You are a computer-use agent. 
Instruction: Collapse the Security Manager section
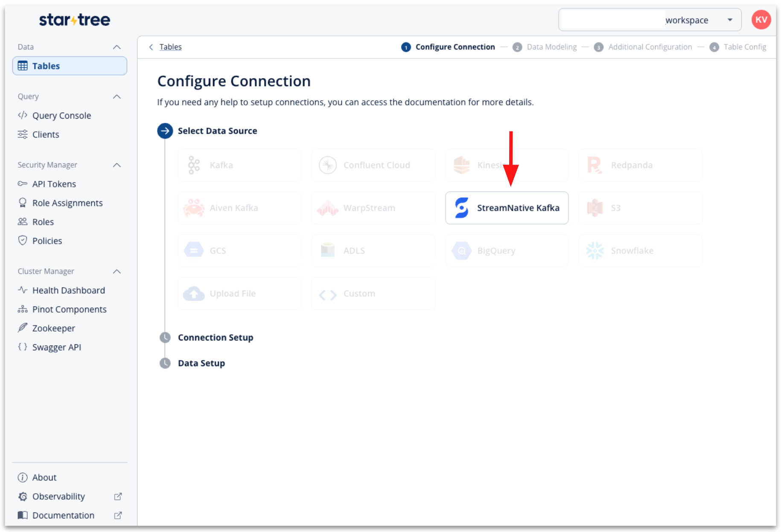pyautogui.click(x=117, y=165)
